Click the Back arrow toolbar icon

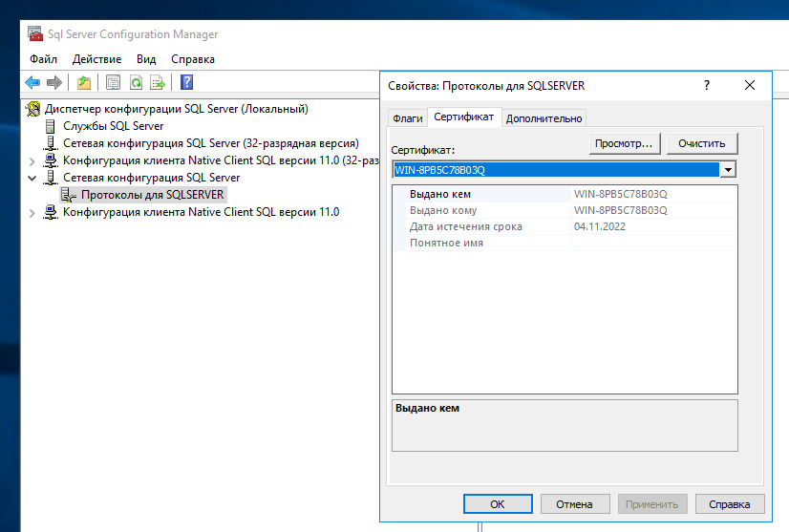tap(32, 82)
